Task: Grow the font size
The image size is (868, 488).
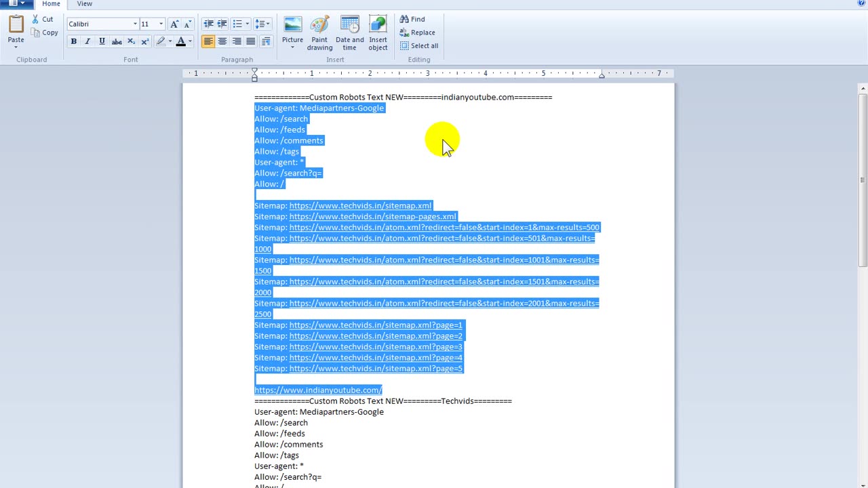Action: click(x=174, y=24)
